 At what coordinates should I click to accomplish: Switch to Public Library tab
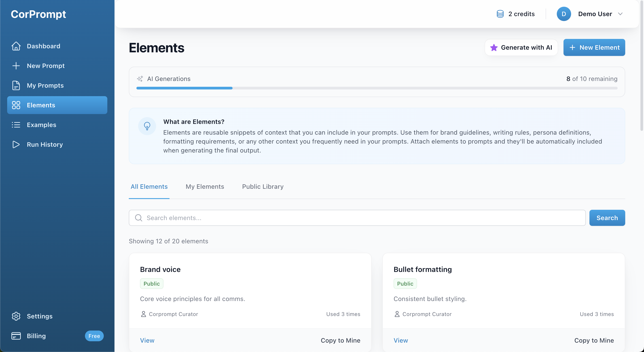[x=263, y=187]
